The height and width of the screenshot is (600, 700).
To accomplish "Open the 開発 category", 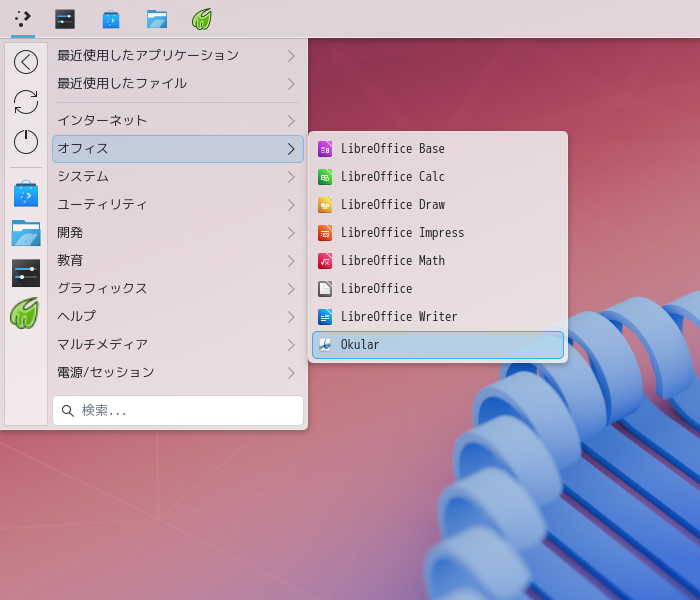I will coord(178,233).
